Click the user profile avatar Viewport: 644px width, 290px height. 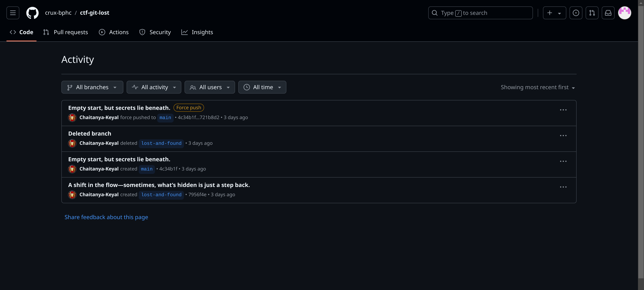[x=624, y=13]
